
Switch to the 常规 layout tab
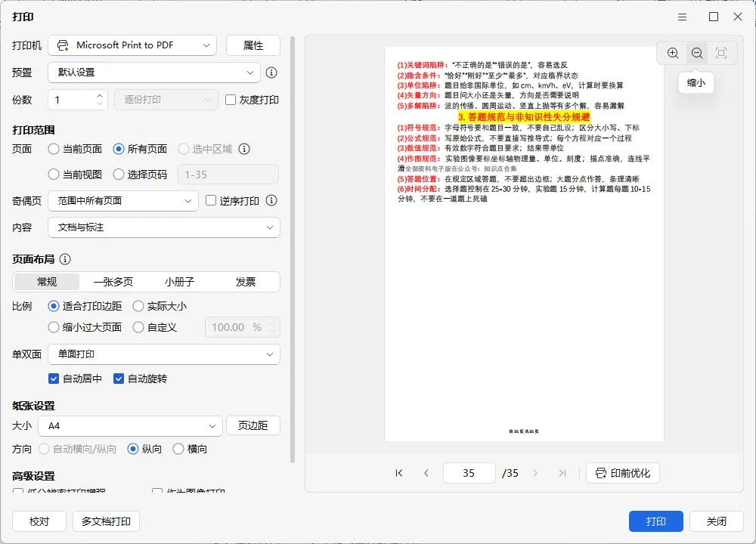tap(47, 282)
